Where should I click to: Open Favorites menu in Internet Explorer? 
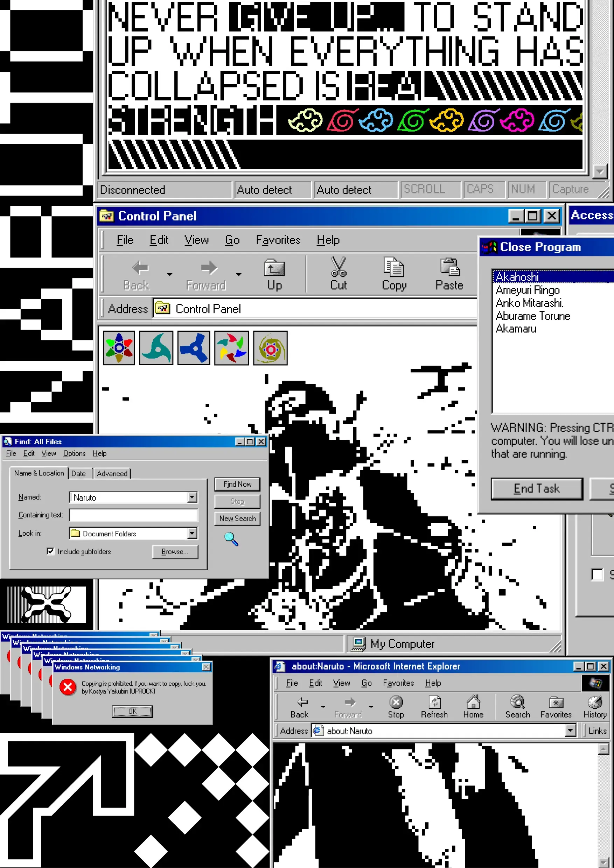point(398,683)
